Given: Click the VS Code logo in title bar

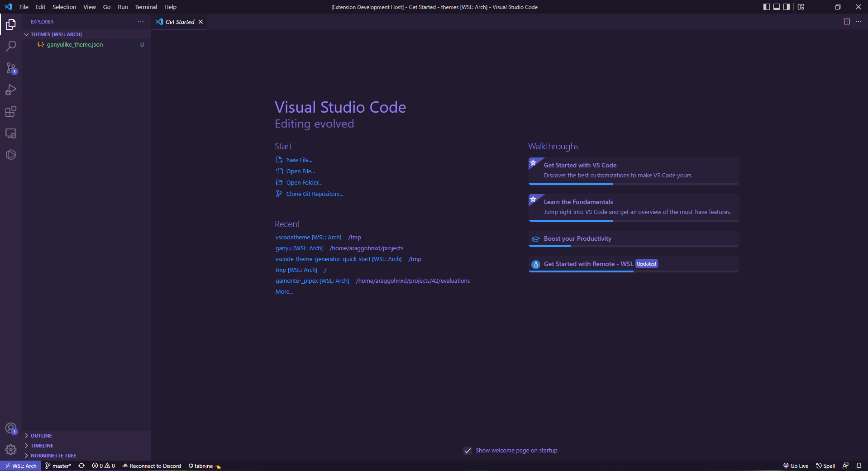Looking at the screenshot, I should [x=8, y=7].
